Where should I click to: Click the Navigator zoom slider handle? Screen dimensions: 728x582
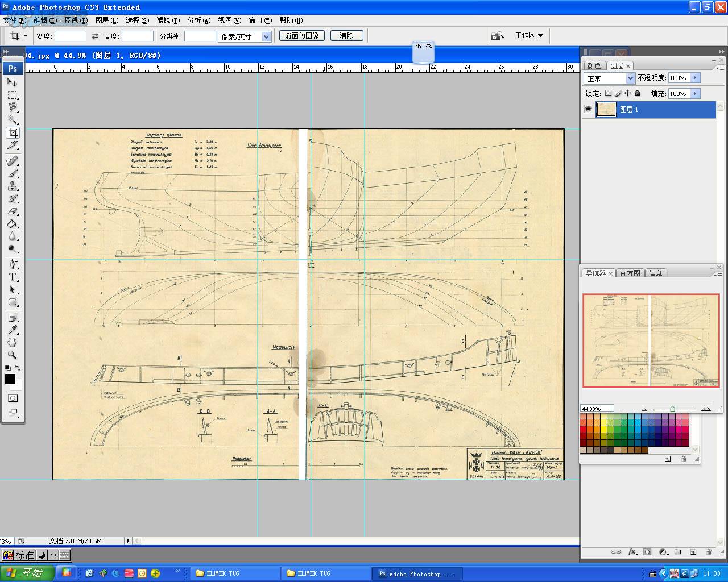tap(673, 409)
